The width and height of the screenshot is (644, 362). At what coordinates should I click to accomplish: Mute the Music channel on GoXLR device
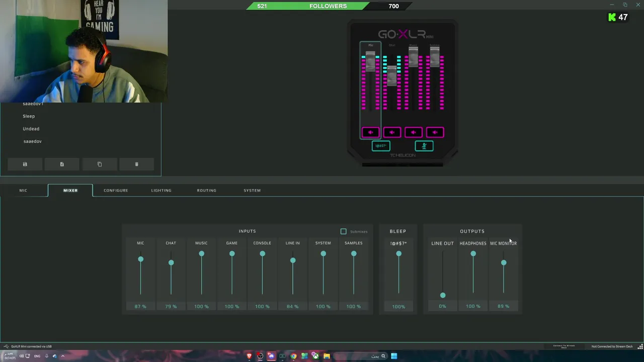414,132
